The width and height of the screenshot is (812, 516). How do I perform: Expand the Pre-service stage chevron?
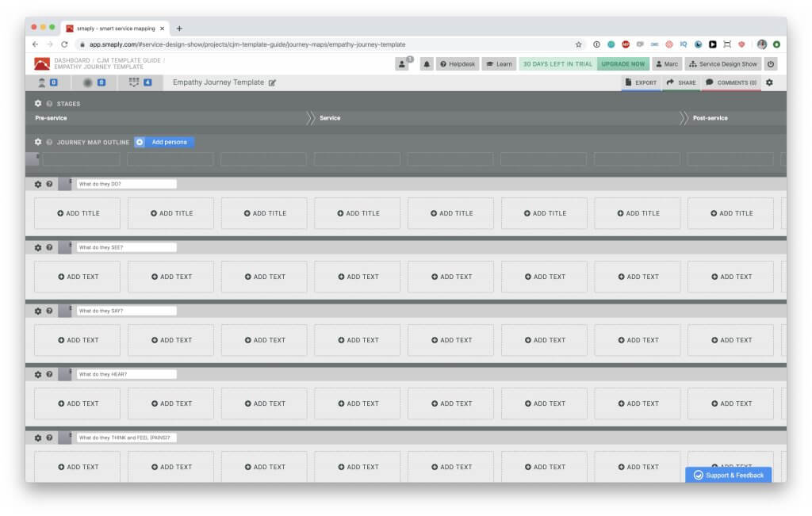tap(309, 117)
